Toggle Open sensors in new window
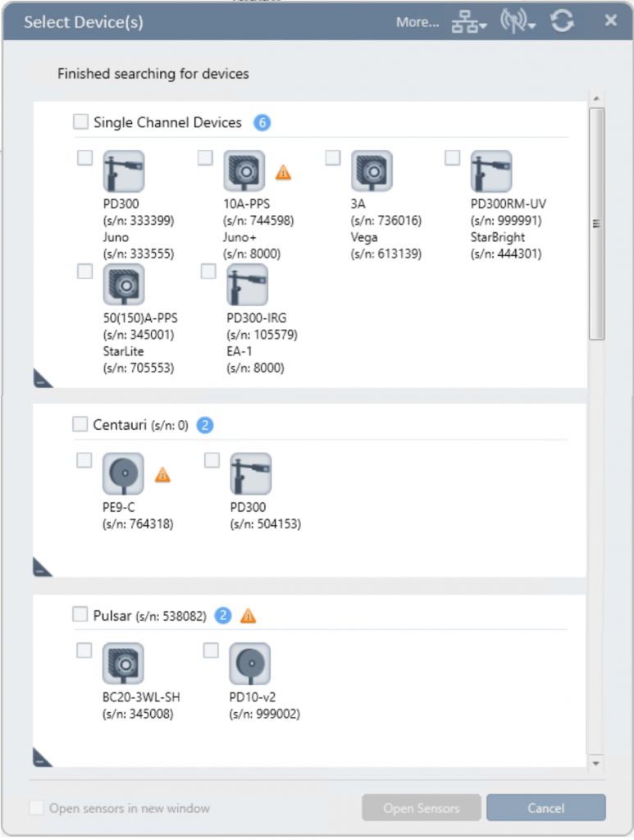Image resolution: width=634 pixels, height=840 pixels. tap(36, 807)
